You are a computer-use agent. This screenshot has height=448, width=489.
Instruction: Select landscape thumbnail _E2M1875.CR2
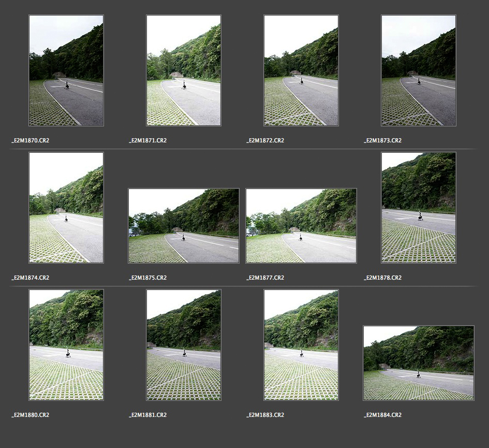[x=184, y=226]
